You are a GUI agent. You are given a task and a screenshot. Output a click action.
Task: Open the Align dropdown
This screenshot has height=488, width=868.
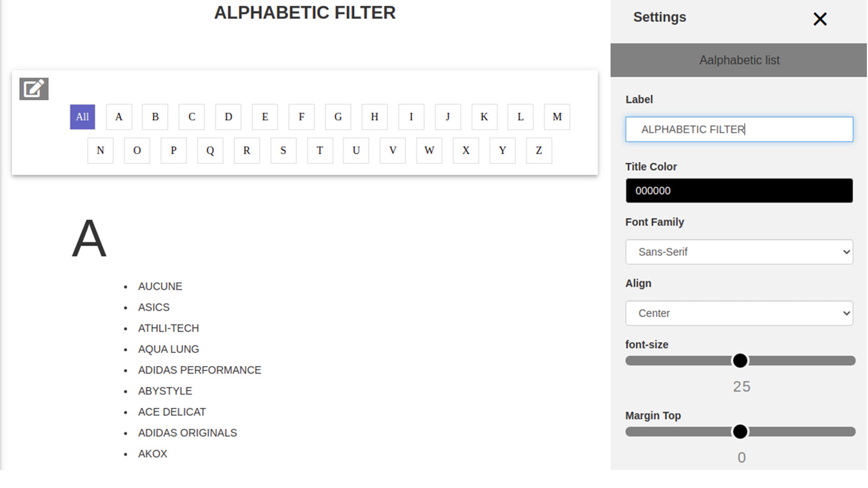tap(739, 313)
